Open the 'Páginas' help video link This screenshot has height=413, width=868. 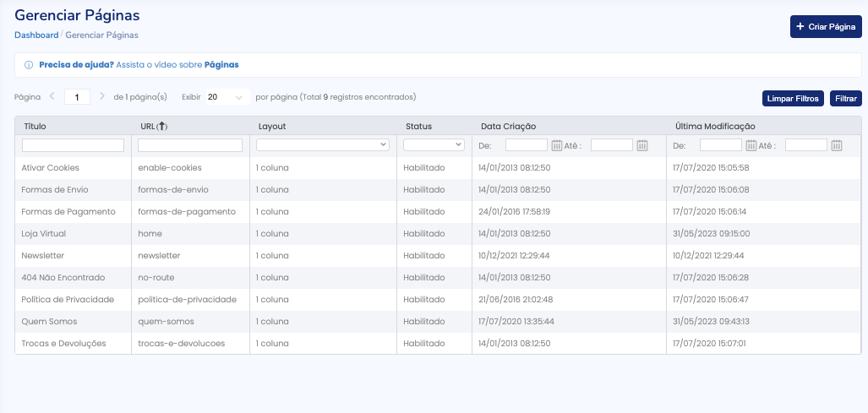(x=221, y=64)
